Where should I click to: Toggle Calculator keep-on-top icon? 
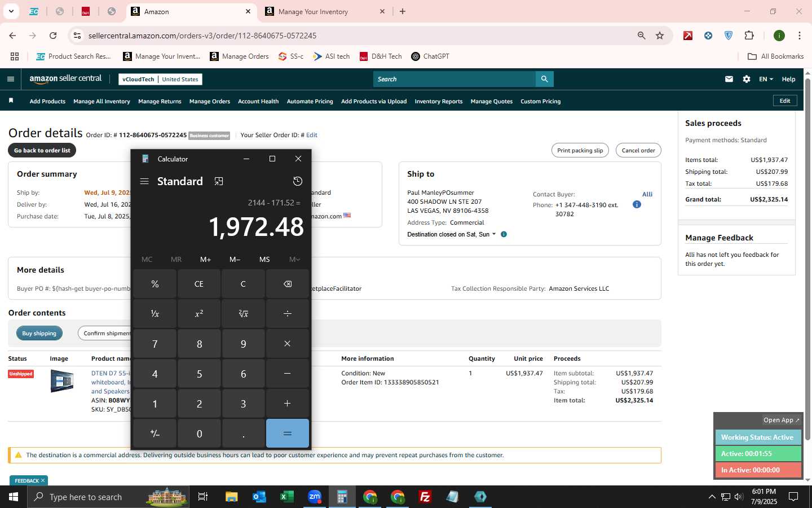219,181
